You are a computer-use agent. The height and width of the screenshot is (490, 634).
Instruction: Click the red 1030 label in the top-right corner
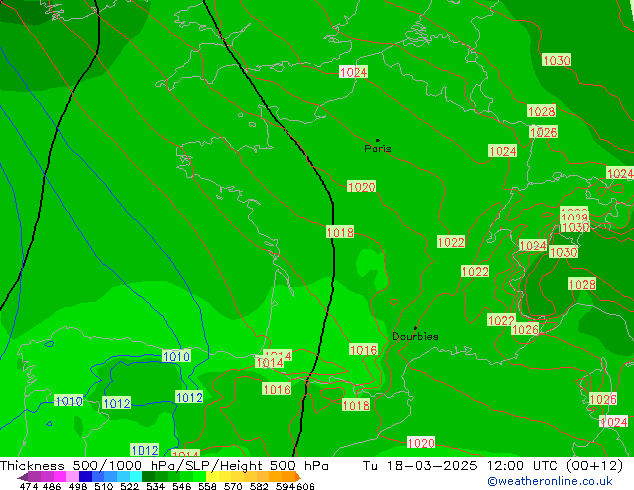(x=557, y=60)
